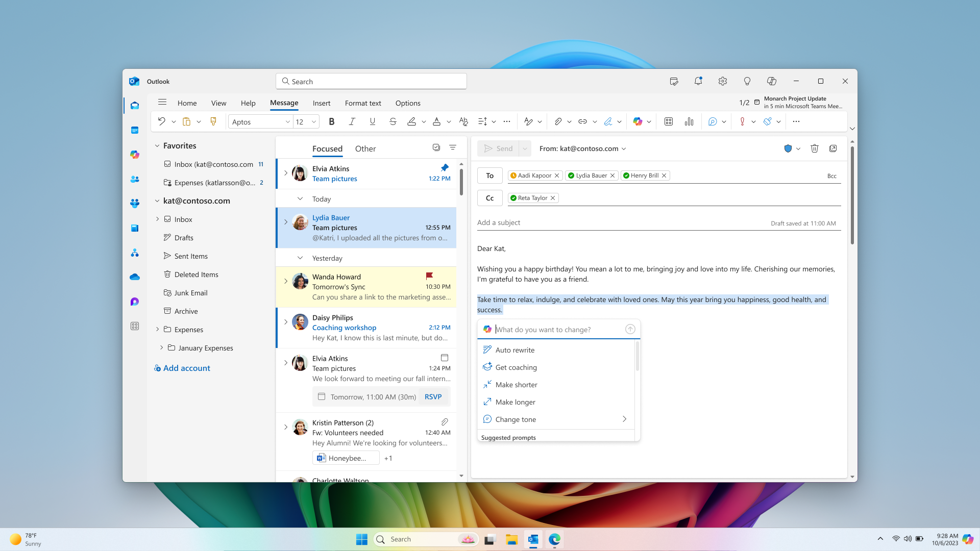The height and width of the screenshot is (551, 980).
Task: Switch to the Insert ribbon tab
Action: point(322,103)
